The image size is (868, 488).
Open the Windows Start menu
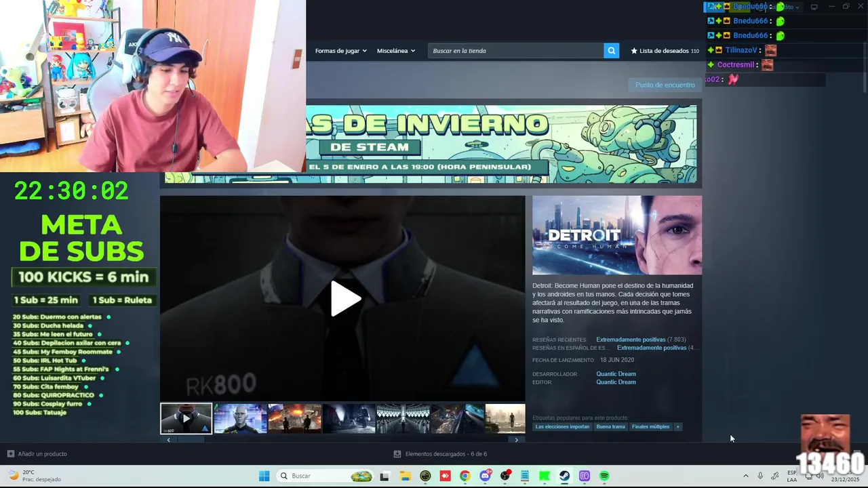(x=264, y=476)
